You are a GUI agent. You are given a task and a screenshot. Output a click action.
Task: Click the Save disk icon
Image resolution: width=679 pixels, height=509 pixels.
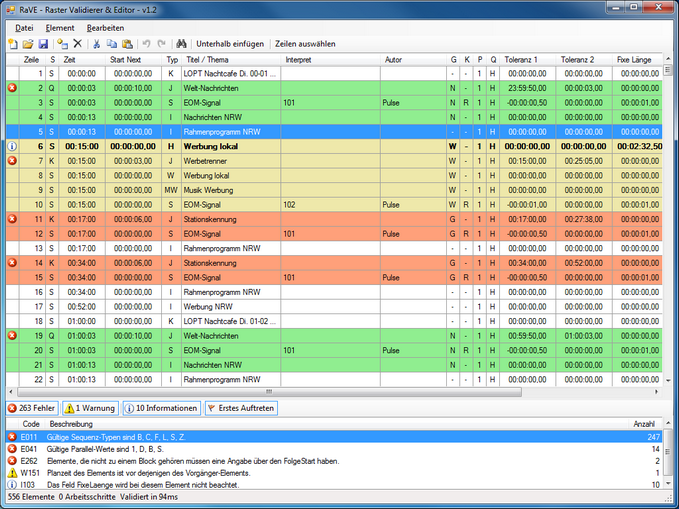click(43, 44)
